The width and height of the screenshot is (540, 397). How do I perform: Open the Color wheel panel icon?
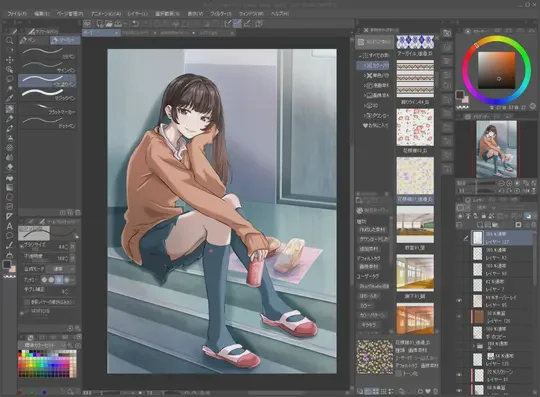468,31
